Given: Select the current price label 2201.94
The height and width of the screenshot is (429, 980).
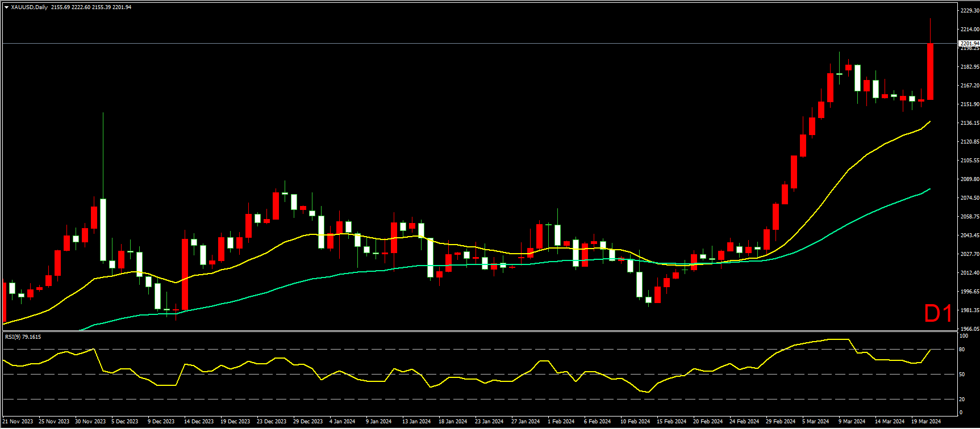Looking at the screenshot, I should 969,44.
